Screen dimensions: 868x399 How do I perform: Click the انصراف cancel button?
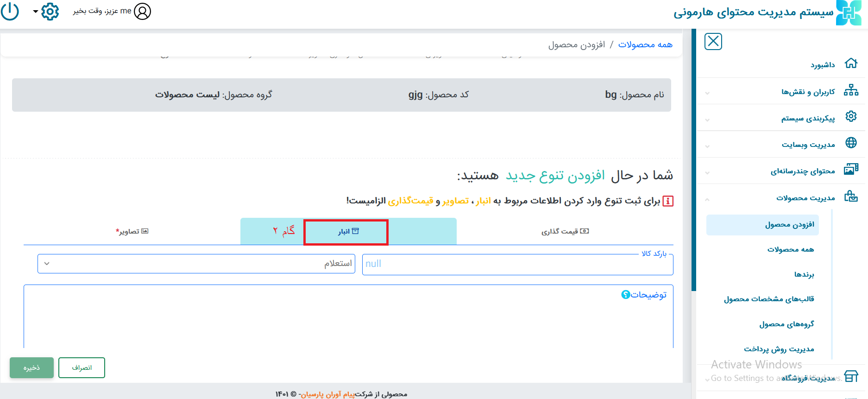click(82, 368)
